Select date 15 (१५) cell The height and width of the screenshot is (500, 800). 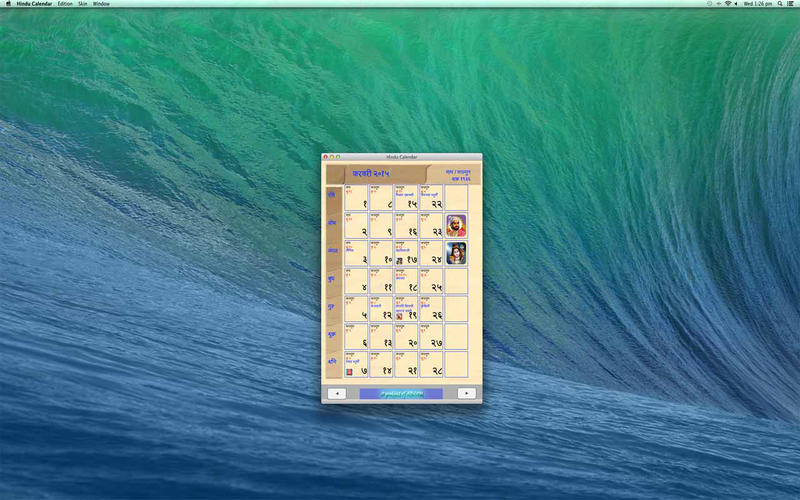pos(406,197)
